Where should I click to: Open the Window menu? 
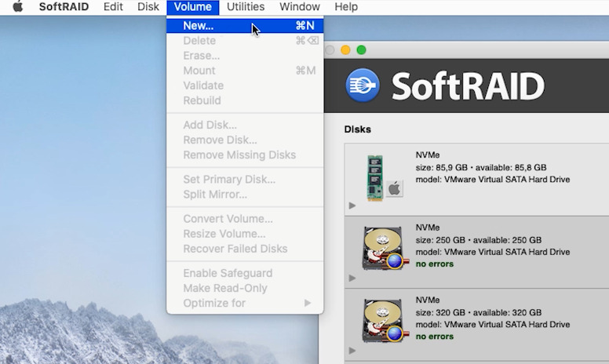point(300,6)
